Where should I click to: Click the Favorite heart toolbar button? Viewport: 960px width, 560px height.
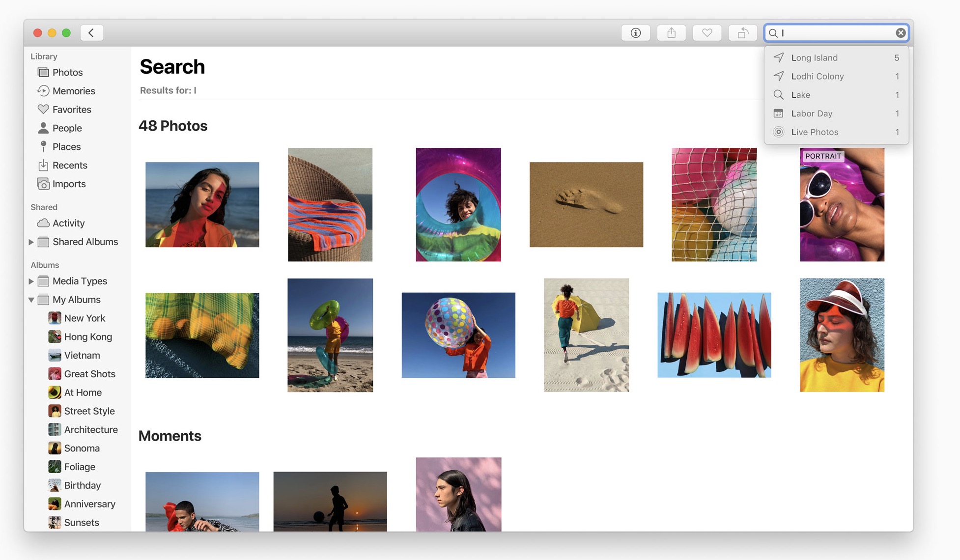pyautogui.click(x=707, y=33)
